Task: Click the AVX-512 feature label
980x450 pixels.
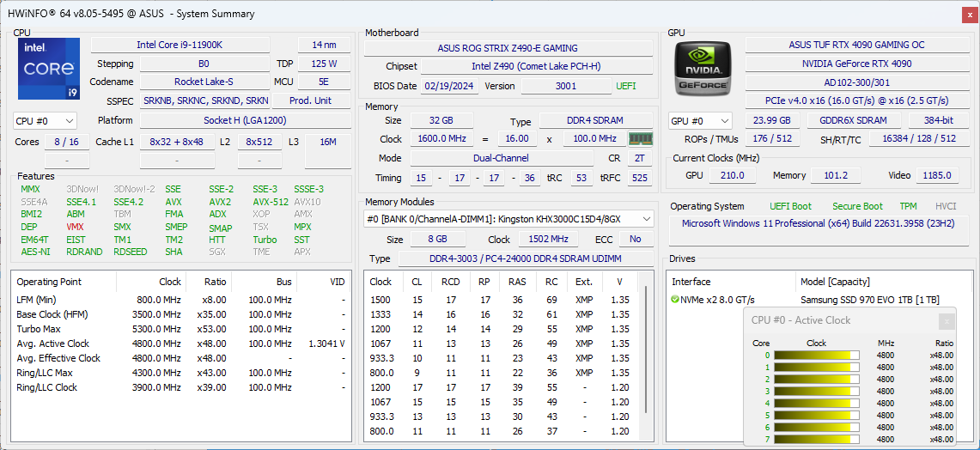Action: tap(271, 202)
